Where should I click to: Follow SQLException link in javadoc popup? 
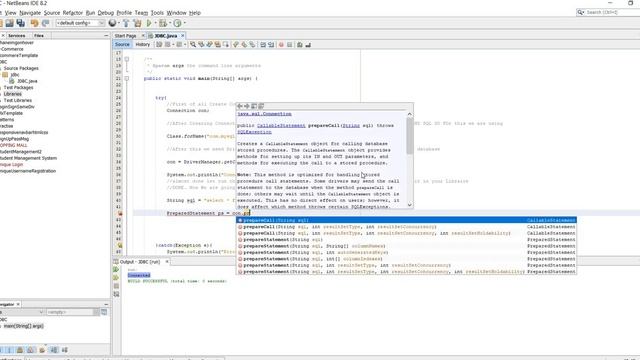254,132
